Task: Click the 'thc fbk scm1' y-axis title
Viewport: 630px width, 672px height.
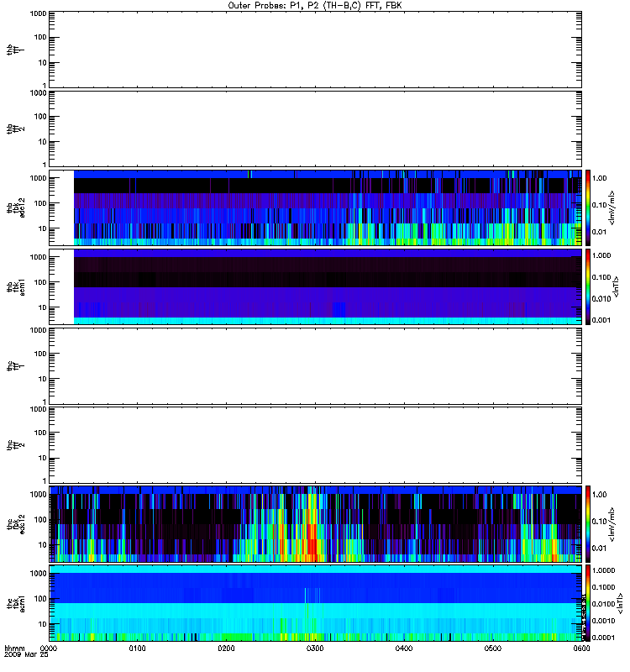Action: tap(15, 603)
